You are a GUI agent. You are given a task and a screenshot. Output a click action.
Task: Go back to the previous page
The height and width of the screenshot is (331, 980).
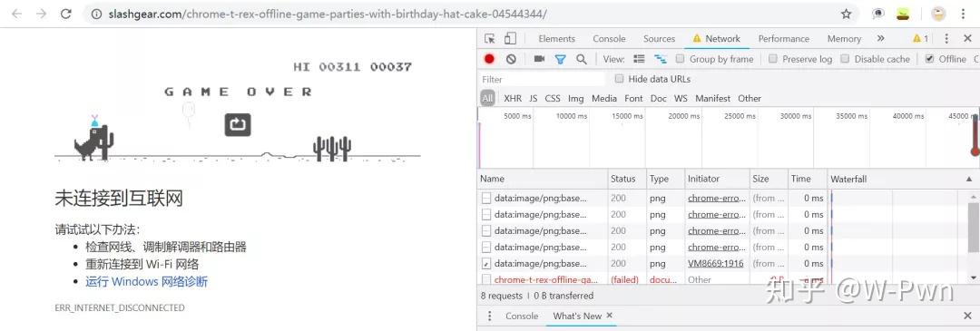click(x=16, y=14)
